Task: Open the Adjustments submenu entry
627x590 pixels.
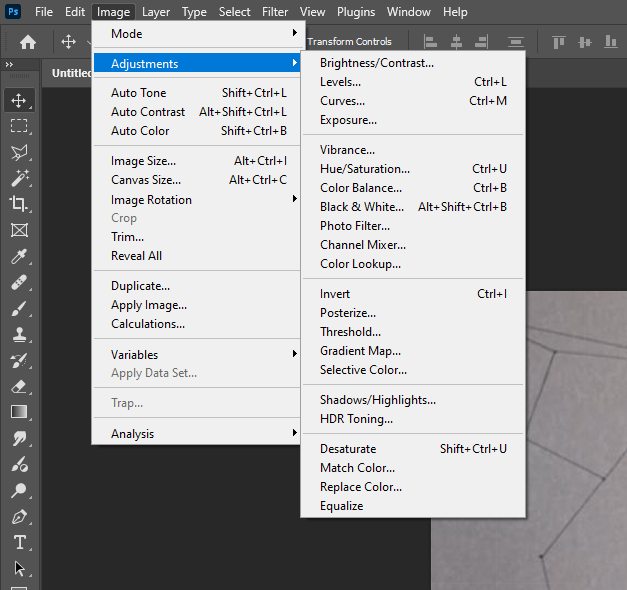Action: click(198, 63)
